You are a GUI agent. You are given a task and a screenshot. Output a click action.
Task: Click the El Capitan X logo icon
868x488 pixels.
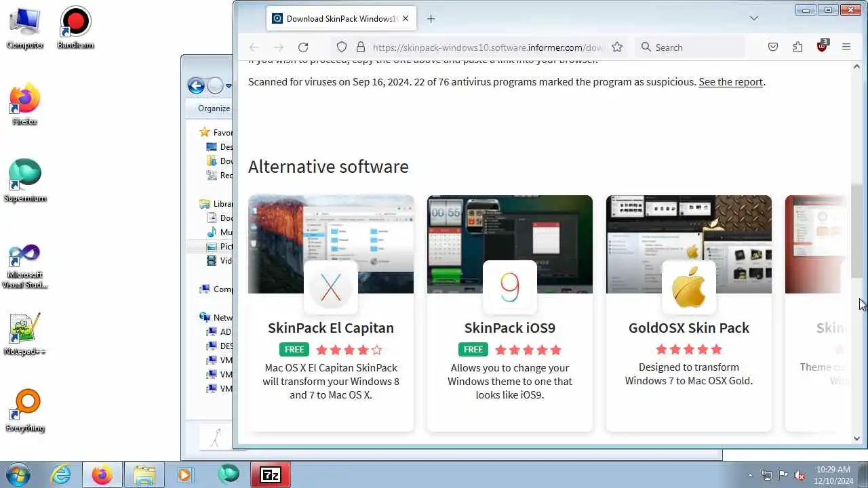(331, 287)
